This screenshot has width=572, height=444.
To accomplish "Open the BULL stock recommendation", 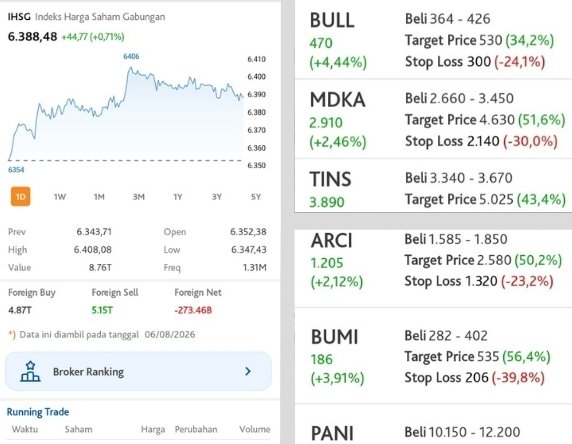I will click(433, 40).
